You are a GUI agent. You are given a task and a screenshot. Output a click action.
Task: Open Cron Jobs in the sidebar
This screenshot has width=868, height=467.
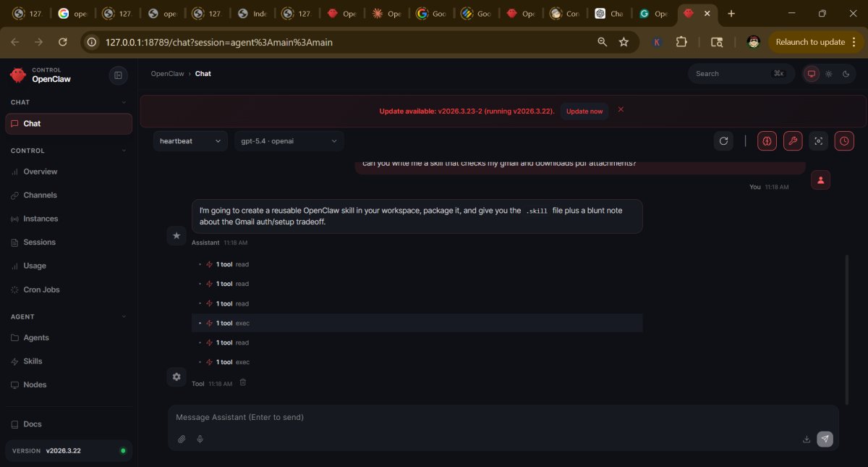[x=41, y=290]
